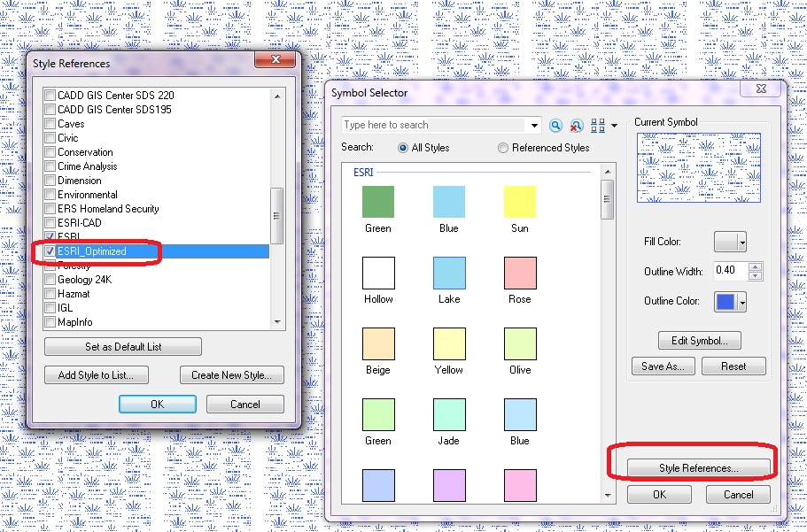Click the symbol view layout grid icon

(598, 125)
